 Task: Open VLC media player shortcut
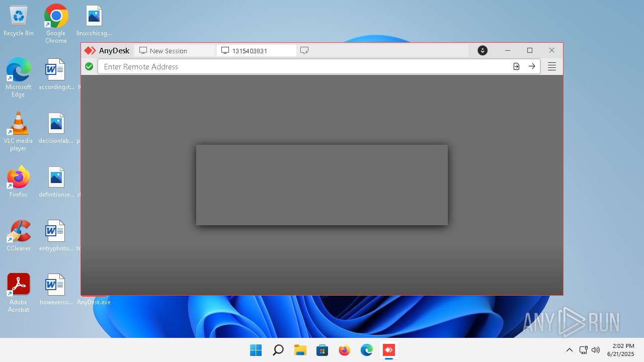tap(18, 131)
